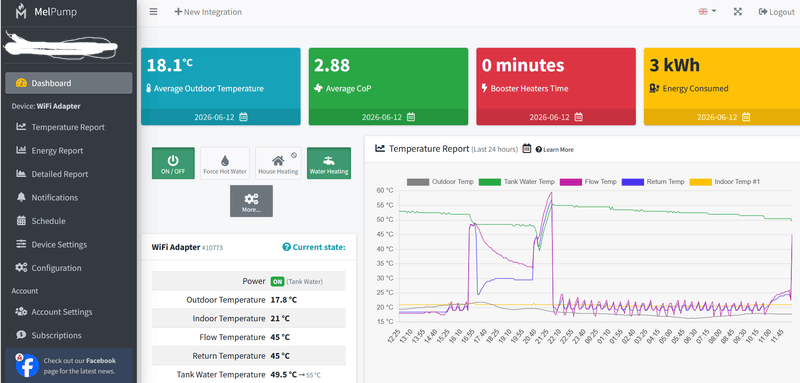
Task: Open the More... gears button
Action: point(251,201)
